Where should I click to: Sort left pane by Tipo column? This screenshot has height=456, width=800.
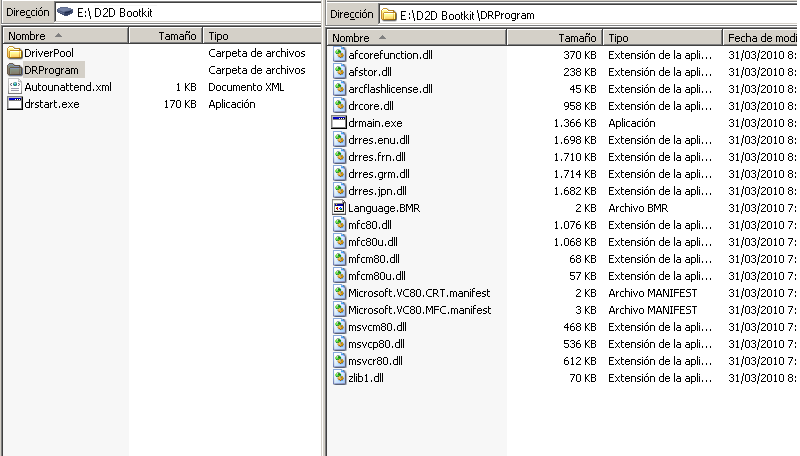262,36
